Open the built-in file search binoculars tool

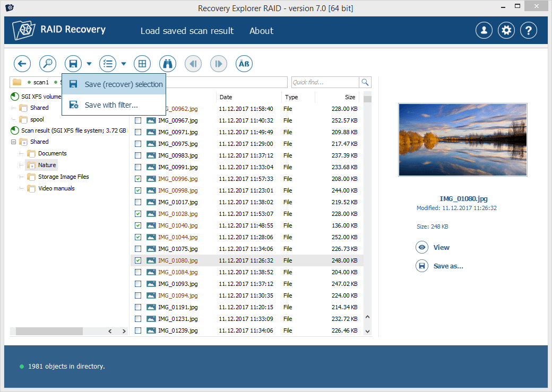[x=167, y=63]
